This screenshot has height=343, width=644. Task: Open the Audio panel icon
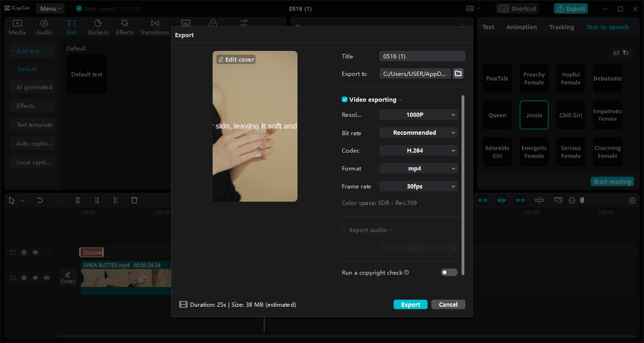(x=44, y=27)
